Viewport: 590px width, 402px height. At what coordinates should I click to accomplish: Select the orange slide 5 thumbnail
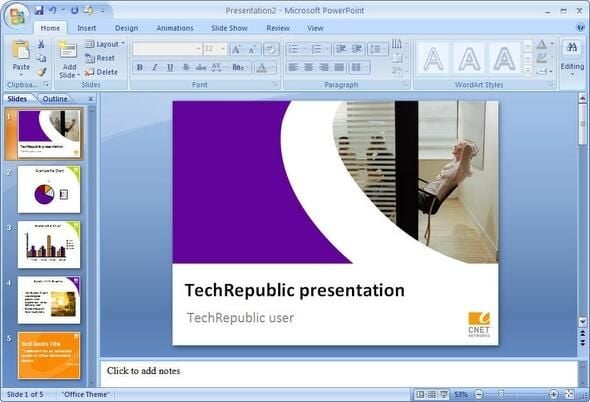tap(49, 355)
